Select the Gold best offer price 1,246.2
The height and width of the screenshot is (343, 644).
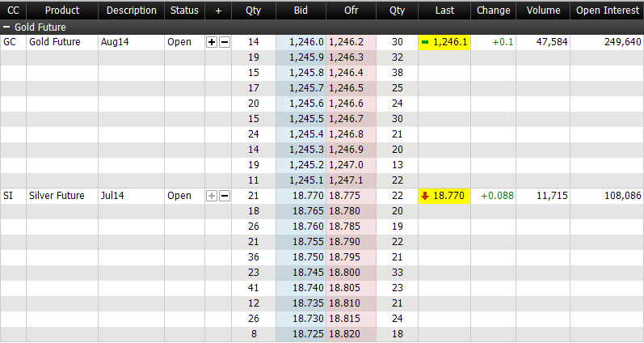click(347, 42)
